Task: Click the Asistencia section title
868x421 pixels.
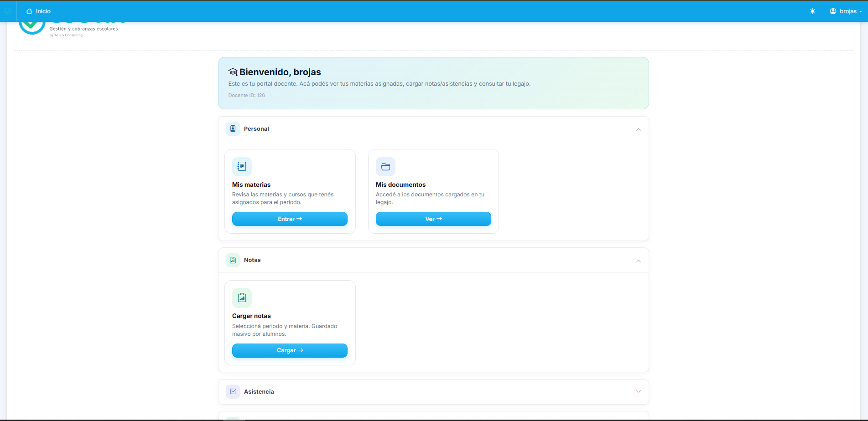Action: point(259,391)
